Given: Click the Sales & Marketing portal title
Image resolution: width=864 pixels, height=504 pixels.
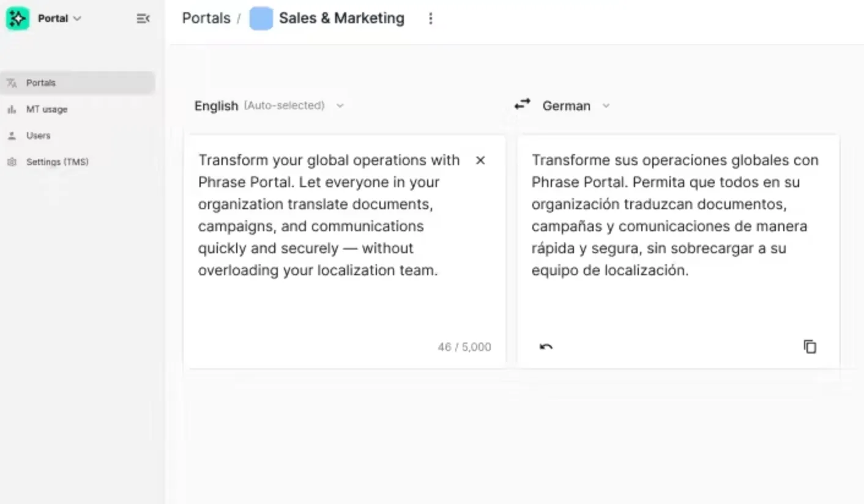Looking at the screenshot, I should pos(341,18).
